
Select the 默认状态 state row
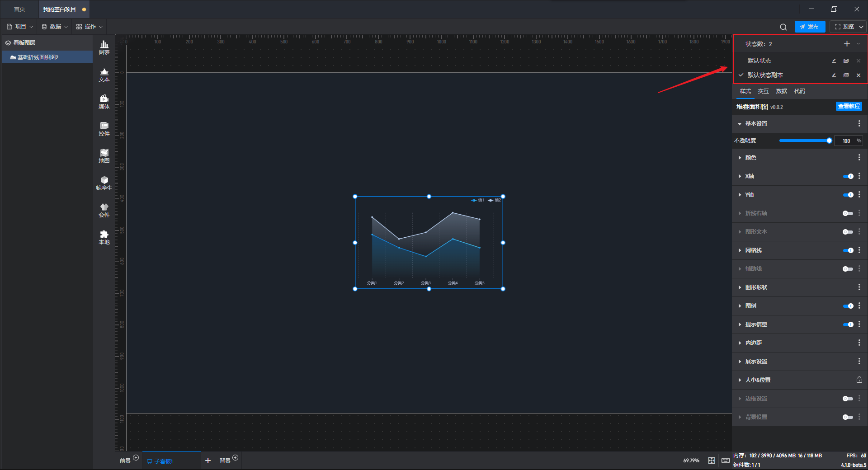[x=800, y=61]
